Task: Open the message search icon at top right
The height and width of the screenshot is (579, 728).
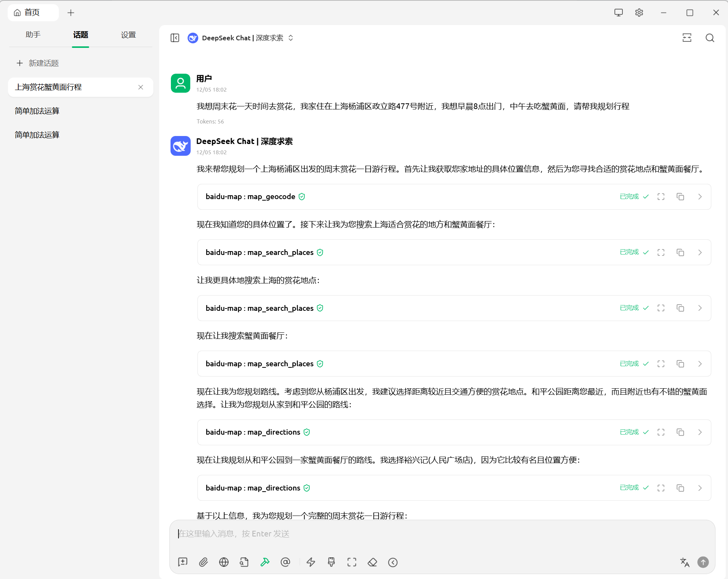Action: coord(710,38)
